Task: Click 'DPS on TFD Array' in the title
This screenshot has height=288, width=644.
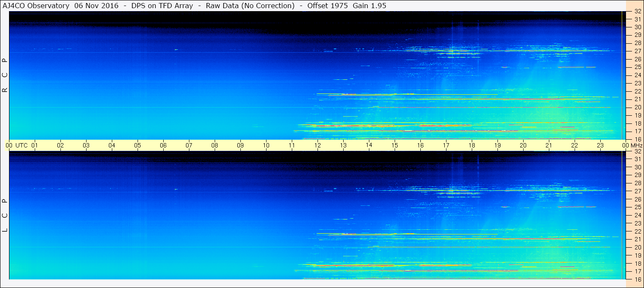Action: click(162, 6)
